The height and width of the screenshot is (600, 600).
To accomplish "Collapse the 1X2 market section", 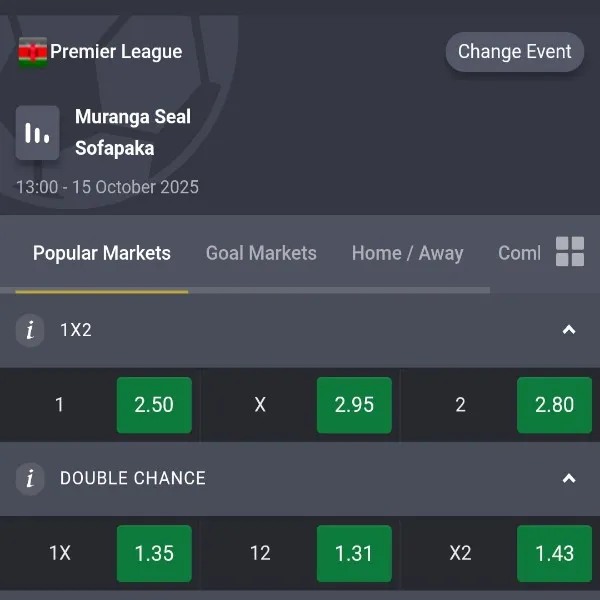I will 569,330.
